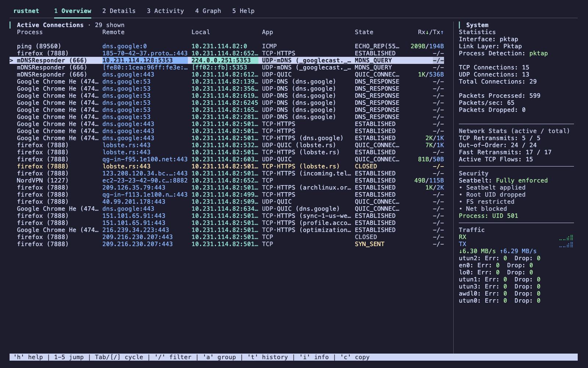Click highlighted local address 224.0.0.251:5353

point(225,60)
